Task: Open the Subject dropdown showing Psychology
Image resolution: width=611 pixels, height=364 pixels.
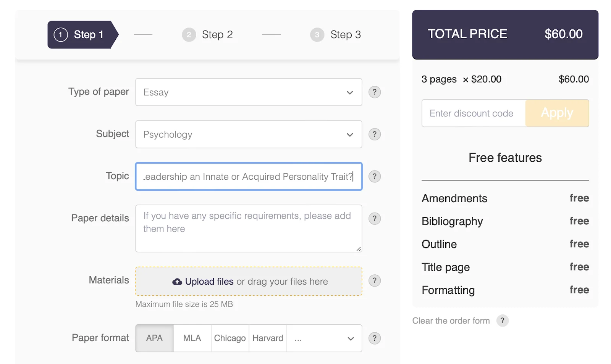Action: pyautogui.click(x=249, y=134)
